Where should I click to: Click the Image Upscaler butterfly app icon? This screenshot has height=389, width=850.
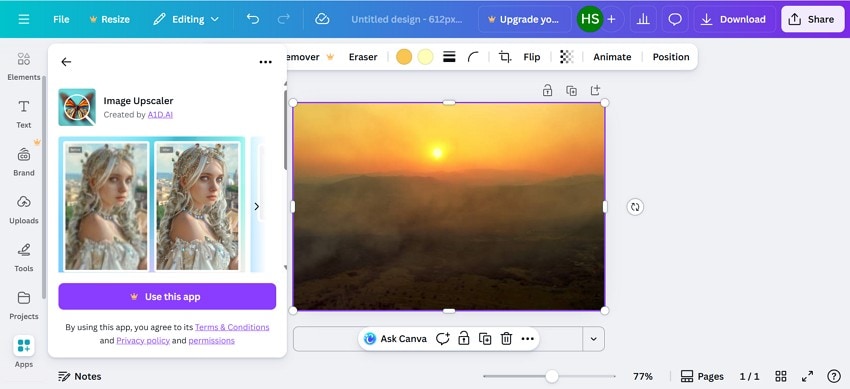77,107
